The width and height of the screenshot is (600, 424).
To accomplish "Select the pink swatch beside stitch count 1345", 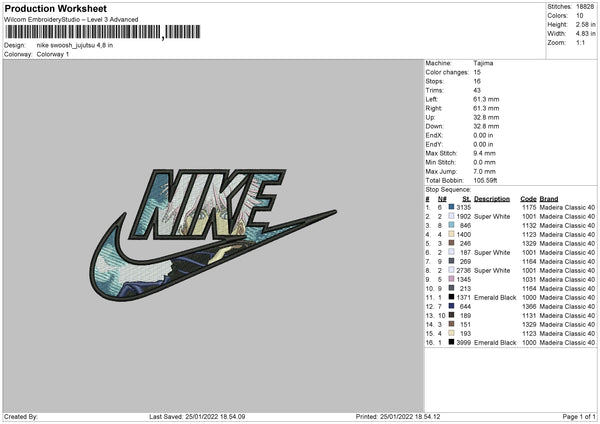I will pos(452,279).
